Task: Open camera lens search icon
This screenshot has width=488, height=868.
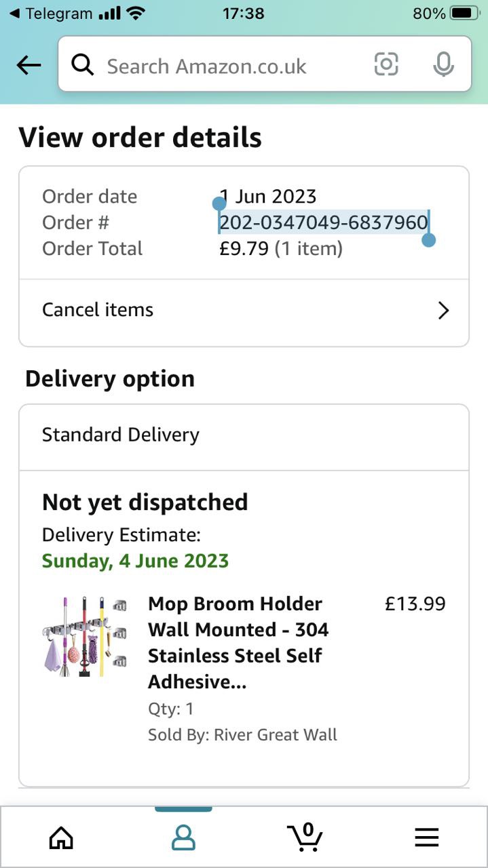Action: [x=386, y=64]
